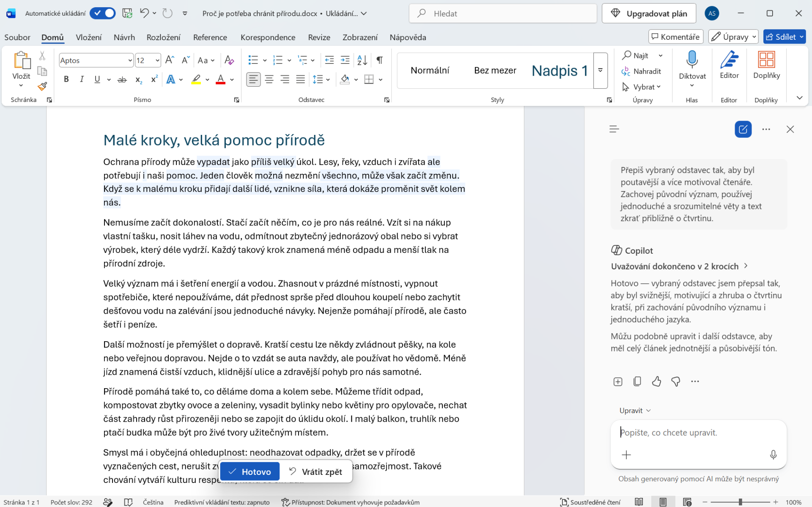Expand Uvažování dokončeno v 2 krocích
812x507 pixels.
(x=680, y=266)
